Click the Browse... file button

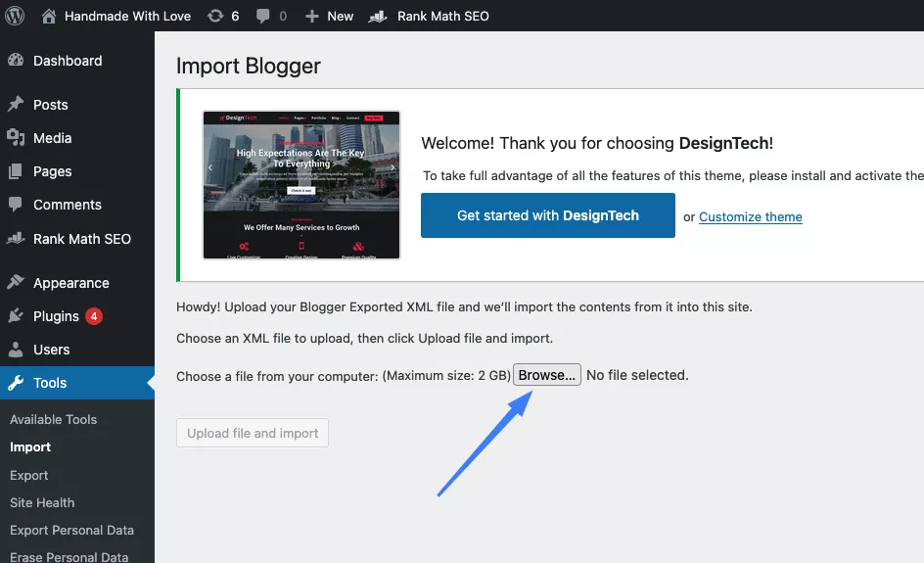[547, 375]
